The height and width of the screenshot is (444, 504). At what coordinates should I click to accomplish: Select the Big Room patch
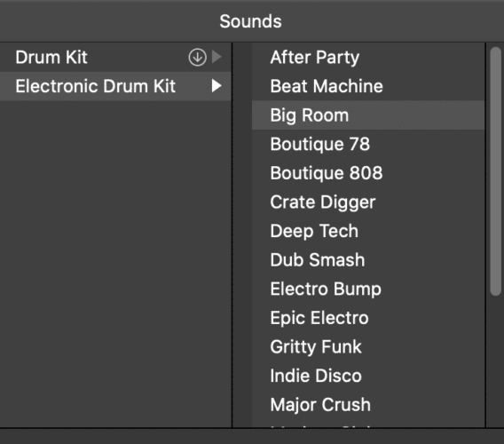pyautogui.click(x=368, y=115)
